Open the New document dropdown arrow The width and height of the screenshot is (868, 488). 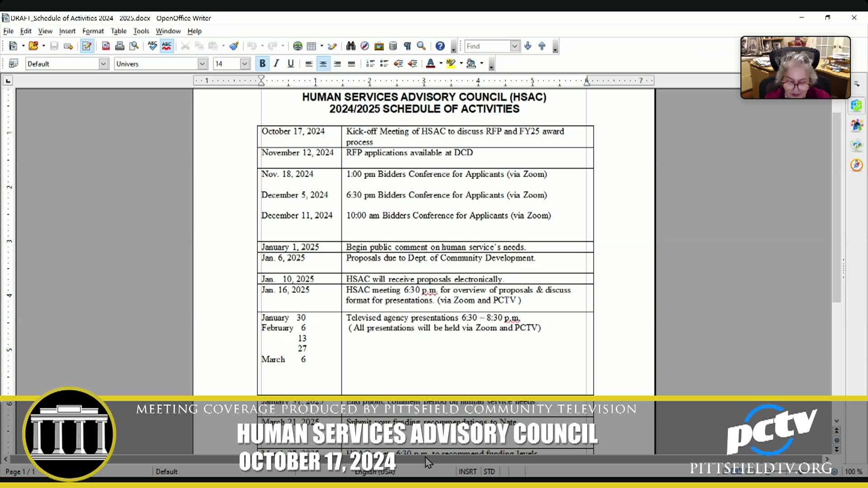(x=23, y=46)
